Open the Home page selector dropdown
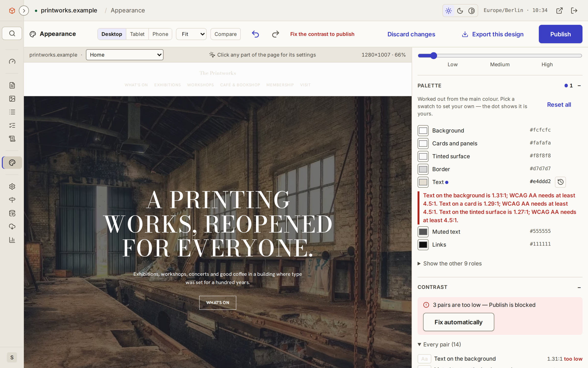This screenshot has height=368, width=588. tap(125, 55)
